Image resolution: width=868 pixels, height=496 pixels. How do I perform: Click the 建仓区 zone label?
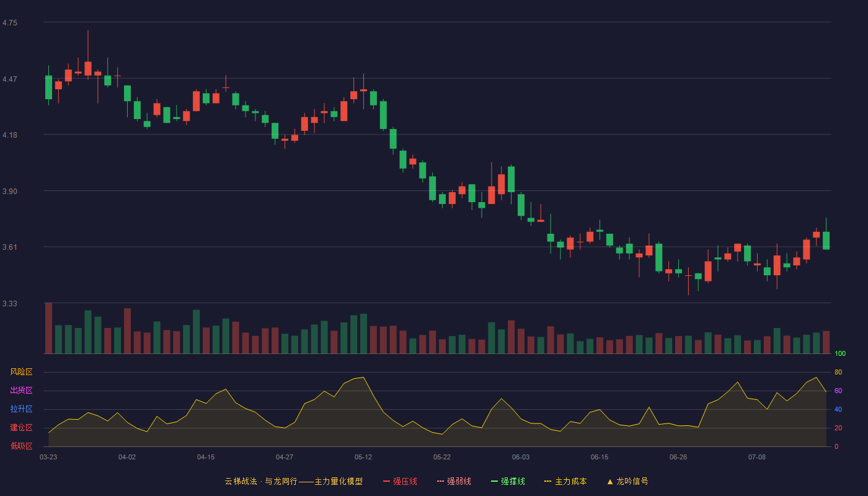click(x=21, y=428)
